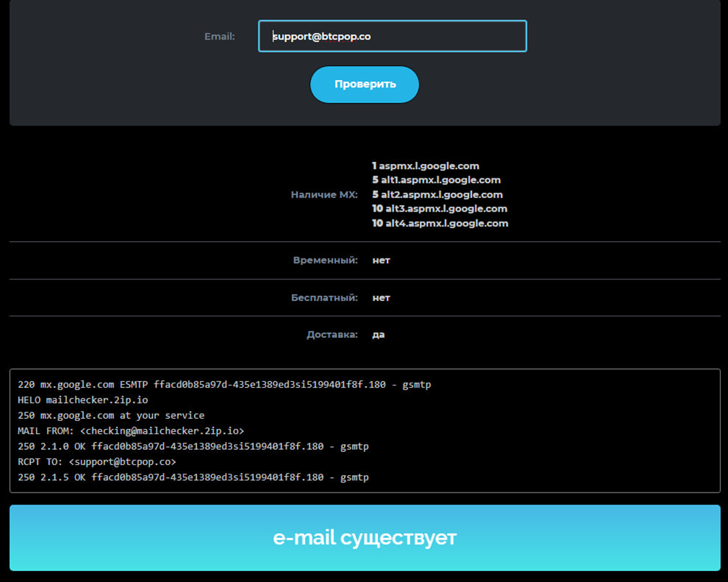Click the 'Доставка:' label
The height and width of the screenshot is (582, 728).
[x=332, y=334]
